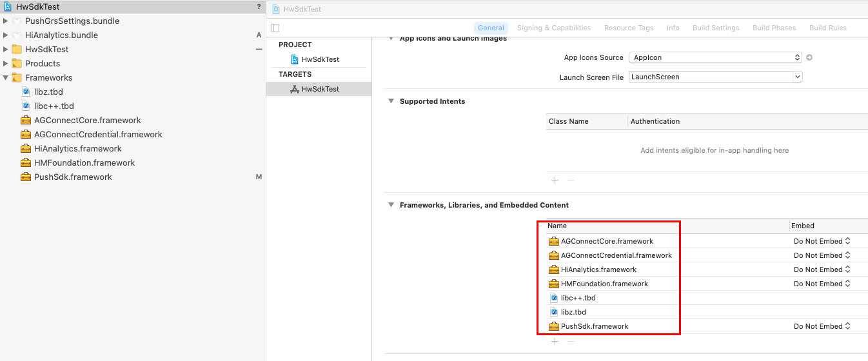Click PushSdk.framework icon in frameworks table
This screenshot has height=361, width=868.
[553, 326]
